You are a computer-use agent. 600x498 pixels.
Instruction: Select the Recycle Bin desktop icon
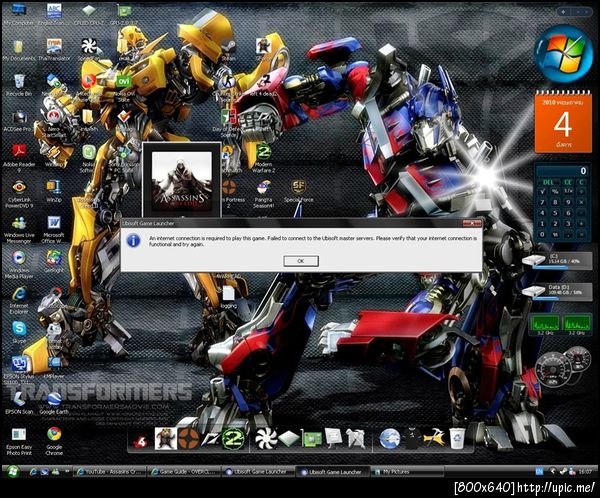pyautogui.click(x=19, y=85)
